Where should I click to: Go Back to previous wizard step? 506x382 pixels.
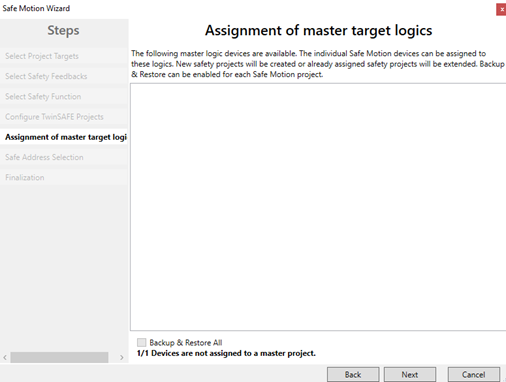tap(353, 375)
